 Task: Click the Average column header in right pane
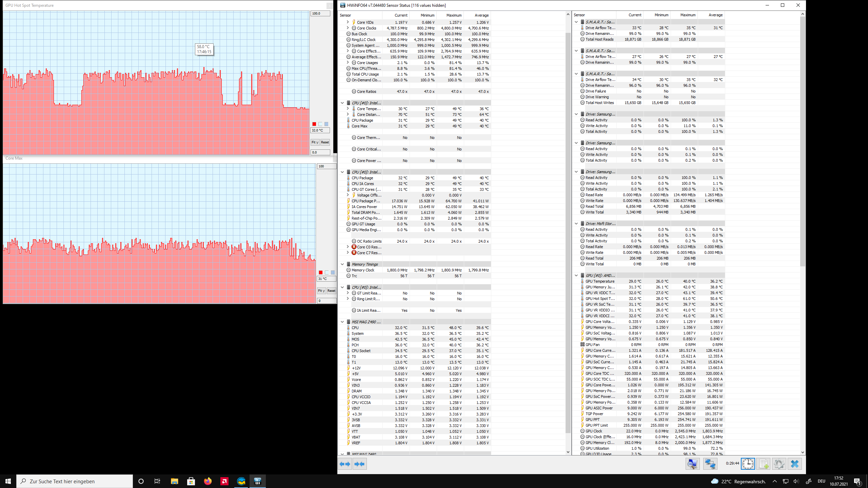point(715,15)
